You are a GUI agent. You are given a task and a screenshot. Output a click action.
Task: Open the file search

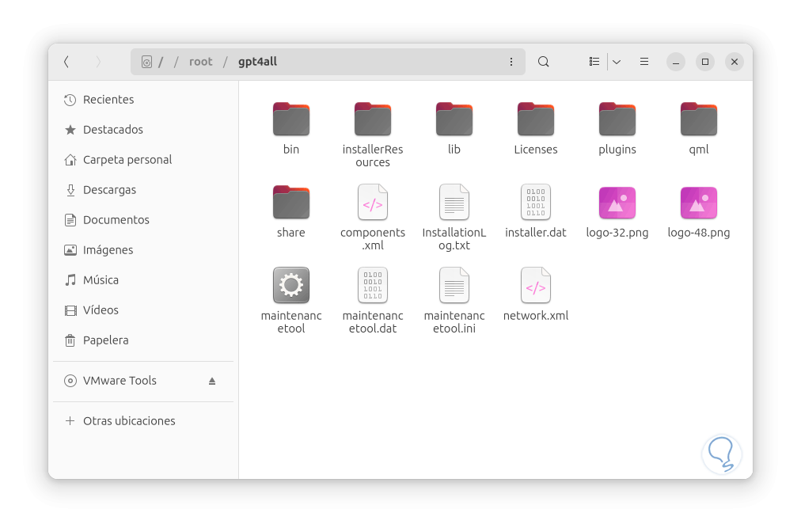544,62
